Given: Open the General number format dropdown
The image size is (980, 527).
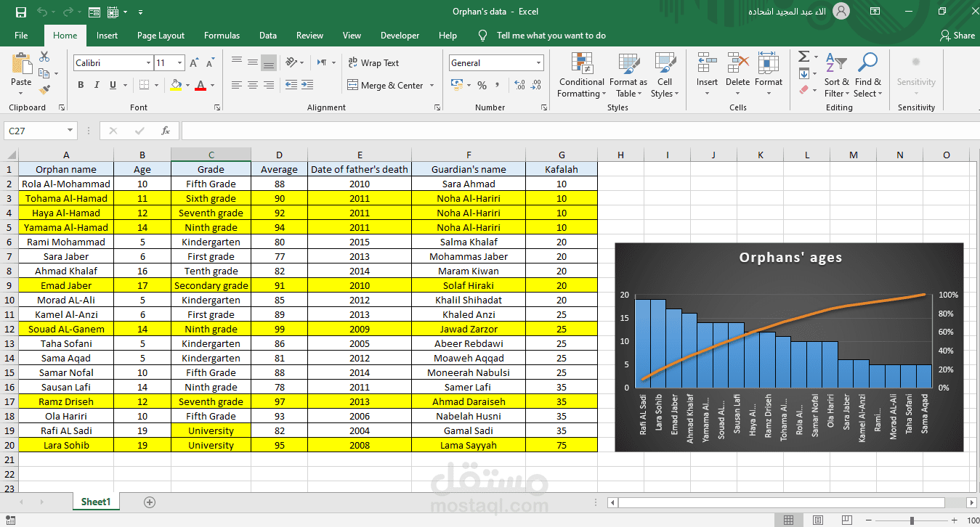Looking at the screenshot, I should tap(538, 63).
